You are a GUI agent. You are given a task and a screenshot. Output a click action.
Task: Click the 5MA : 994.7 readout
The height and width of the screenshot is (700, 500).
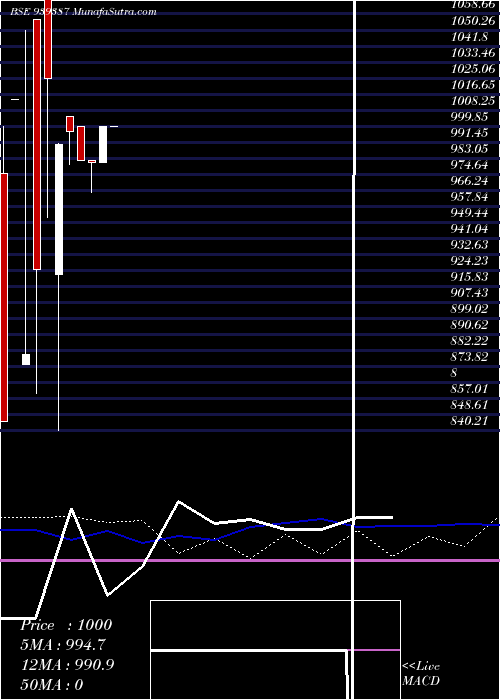(x=63, y=646)
